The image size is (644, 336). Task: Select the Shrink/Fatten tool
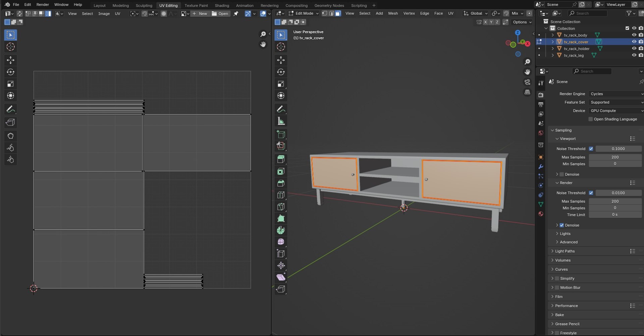281,266
